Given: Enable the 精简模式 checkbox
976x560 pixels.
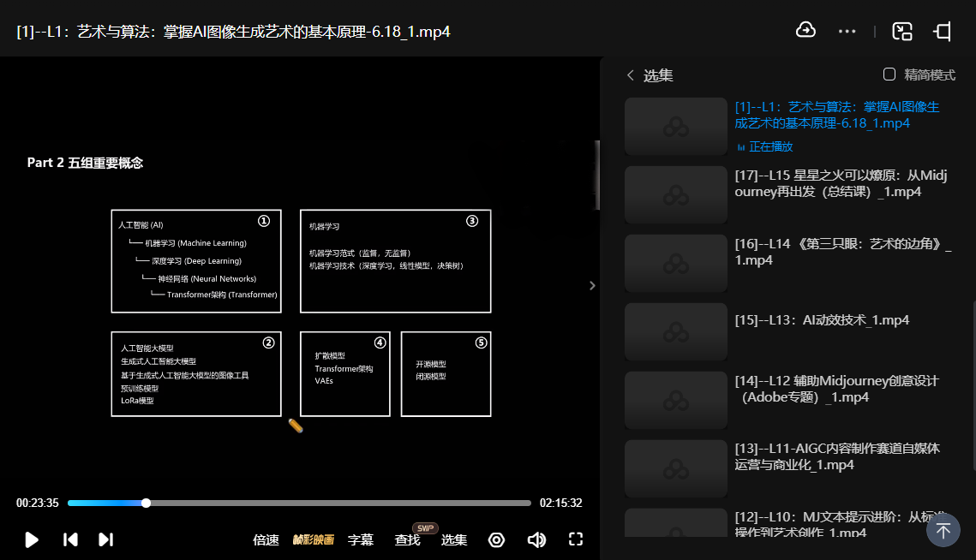Looking at the screenshot, I should [889, 74].
